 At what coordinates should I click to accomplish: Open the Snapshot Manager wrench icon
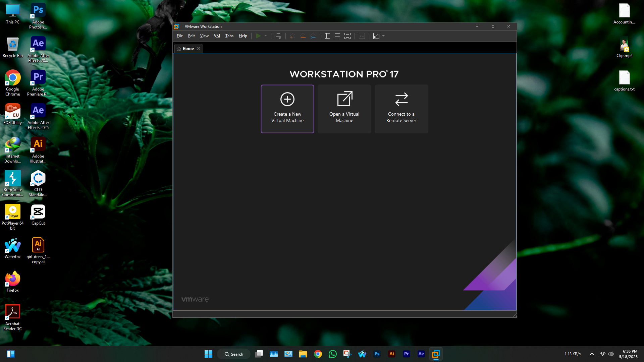coord(313,36)
